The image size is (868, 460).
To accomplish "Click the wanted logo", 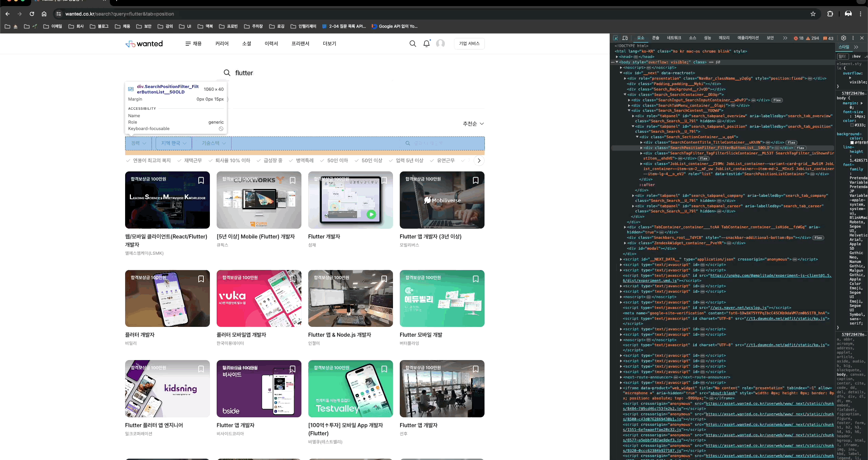I will point(144,44).
